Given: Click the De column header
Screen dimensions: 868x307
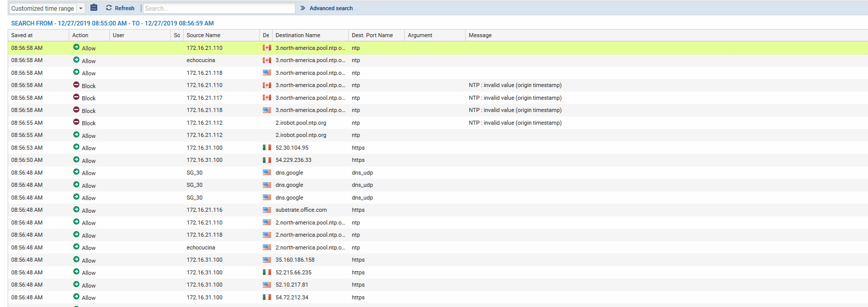Looking at the screenshot, I should tap(266, 35).
